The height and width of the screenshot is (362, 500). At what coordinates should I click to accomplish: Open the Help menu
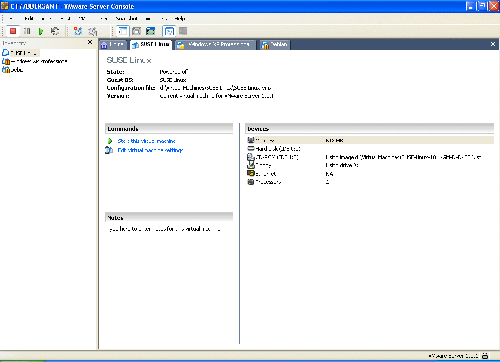(180, 19)
